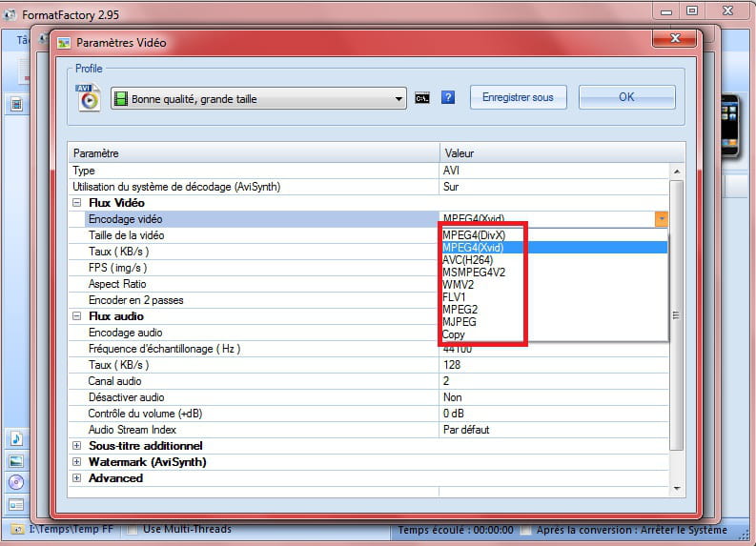Click the film strip icon in FormatFactory sidebar
Image resolution: width=756 pixels, height=546 pixels.
coord(16,104)
